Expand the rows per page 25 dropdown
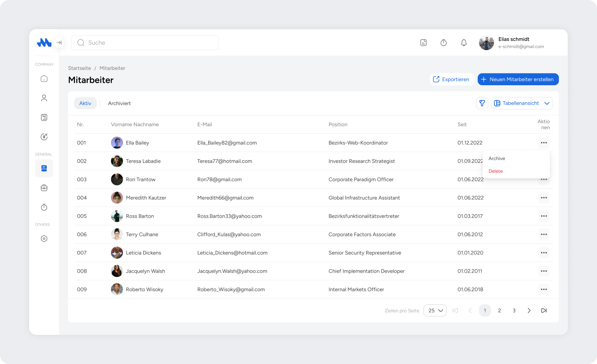597x364 pixels. click(x=435, y=311)
